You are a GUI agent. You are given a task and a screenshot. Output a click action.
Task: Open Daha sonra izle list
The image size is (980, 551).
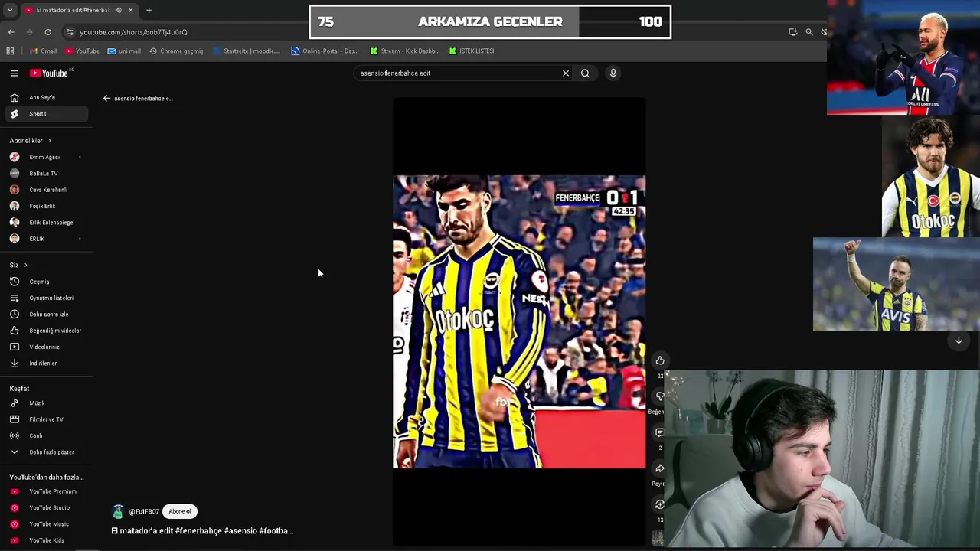click(x=46, y=314)
